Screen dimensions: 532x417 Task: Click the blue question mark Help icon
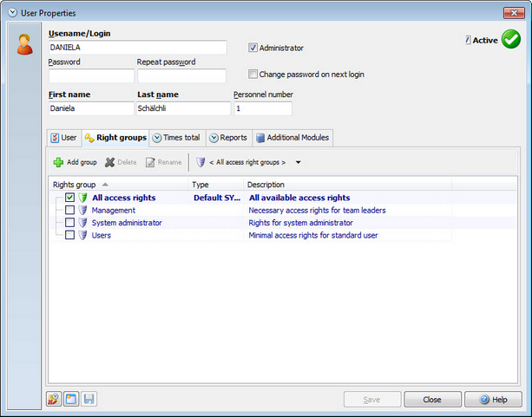point(484,400)
